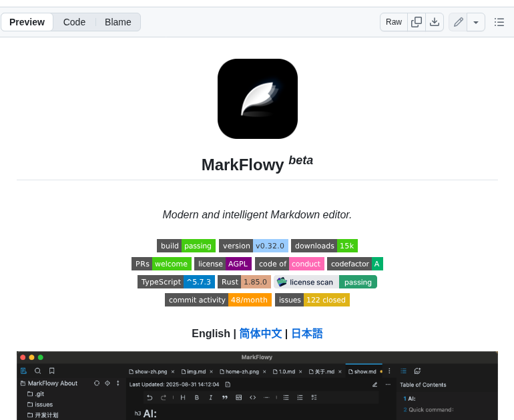Open the code of conduct badge
This screenshot has width=514, height=420.
pyautogui.click(x=290, y=264)
